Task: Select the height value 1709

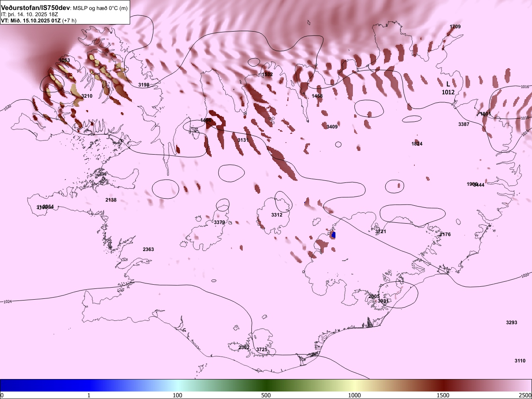Action: tap(455, 27)
